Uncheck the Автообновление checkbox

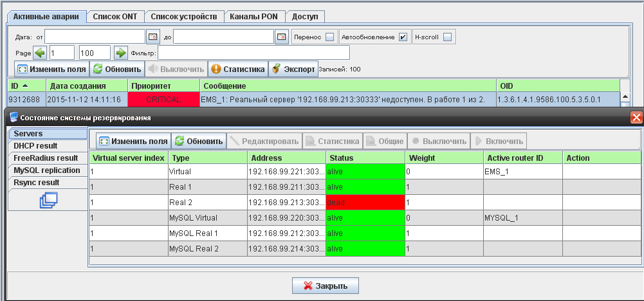pos(403,37)
